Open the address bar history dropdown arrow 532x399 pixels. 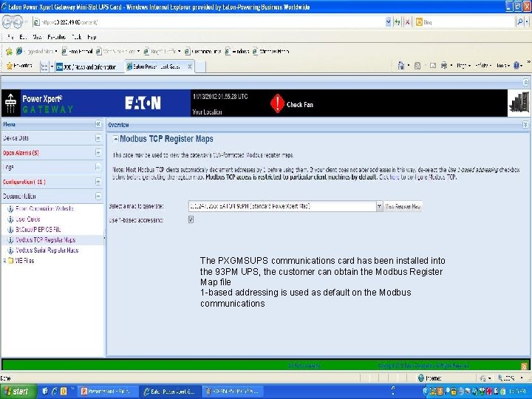(x=388, y=22)
